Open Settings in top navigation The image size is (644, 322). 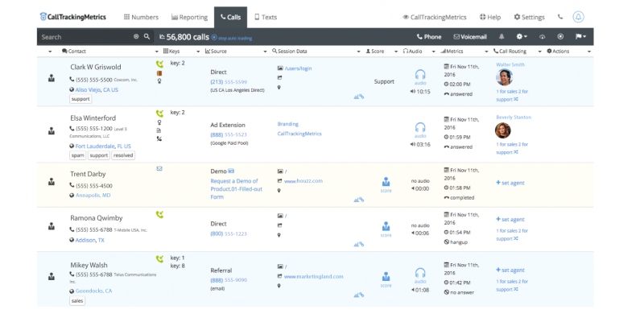(x=529, y=17)
